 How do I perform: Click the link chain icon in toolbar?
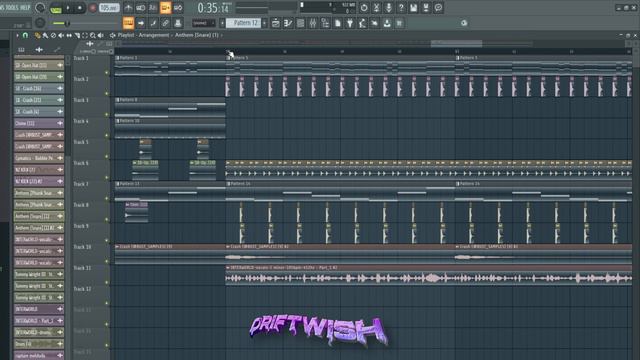pos(165,23)
